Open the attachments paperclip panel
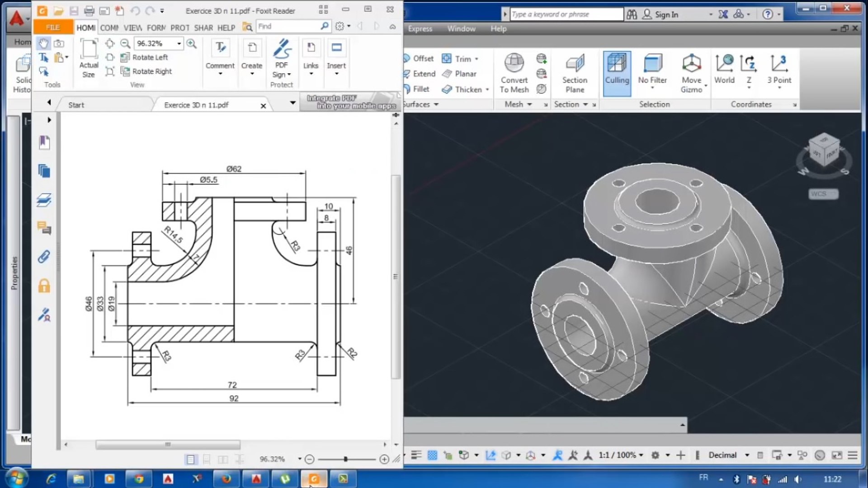 click(x=44, y=257)
